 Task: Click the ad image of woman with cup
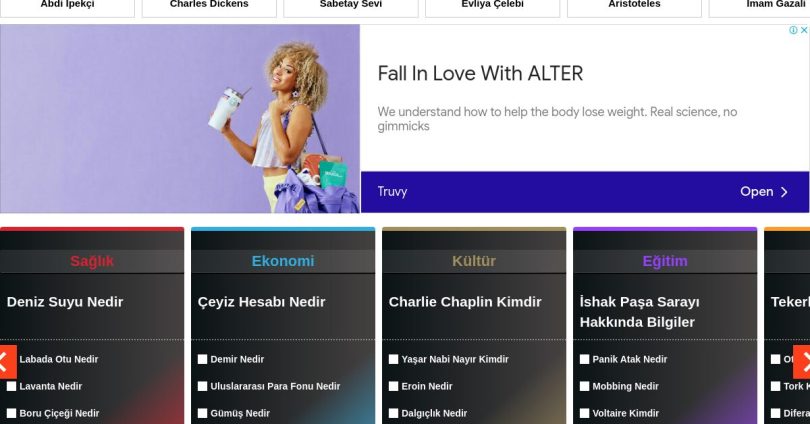pyautogui.click(x=180, y=118)
